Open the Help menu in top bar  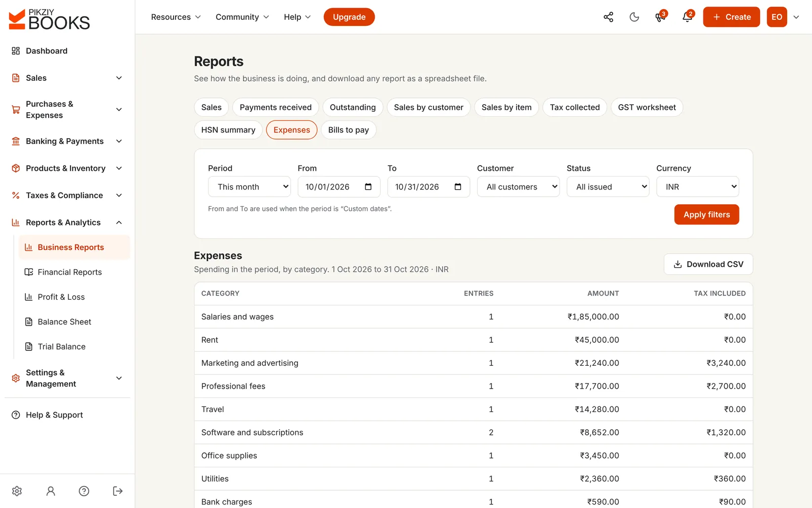click(x=297, y=17)
